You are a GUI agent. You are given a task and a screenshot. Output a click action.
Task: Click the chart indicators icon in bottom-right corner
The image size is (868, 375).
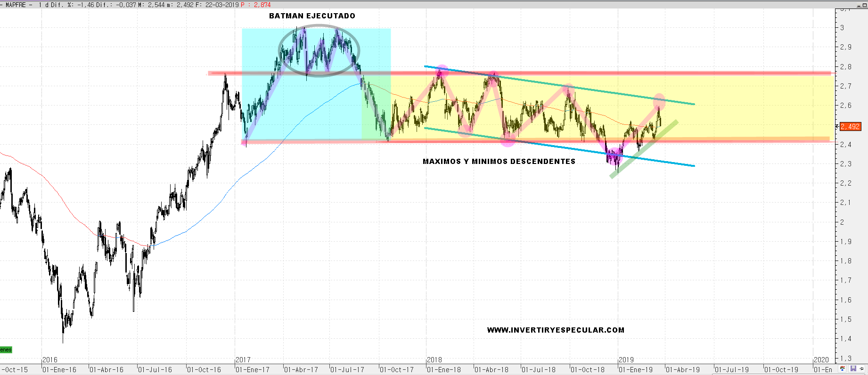[843, 369]
